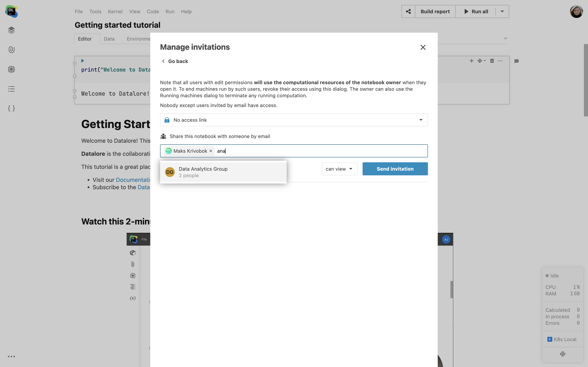Run the code cell play triangle
The width and height of the screenshot is (588, 367).
pyautogui.click(x=83, y=61)
